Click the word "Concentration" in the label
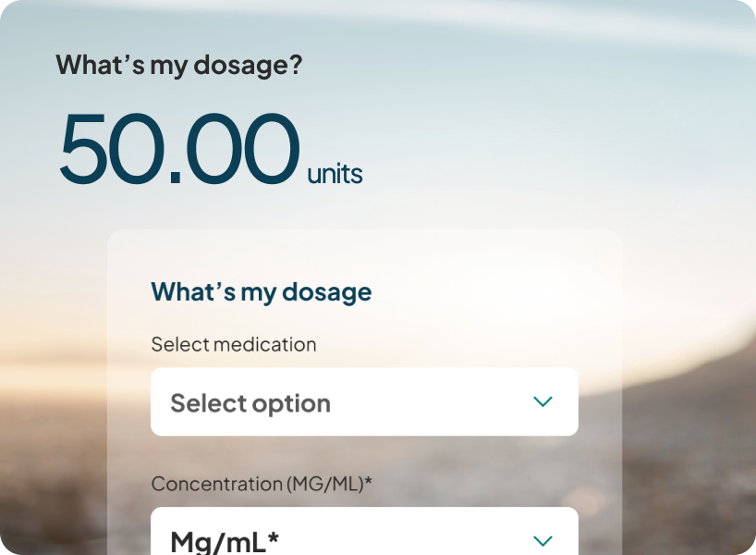The image size is (756, 555). [216, 484]
